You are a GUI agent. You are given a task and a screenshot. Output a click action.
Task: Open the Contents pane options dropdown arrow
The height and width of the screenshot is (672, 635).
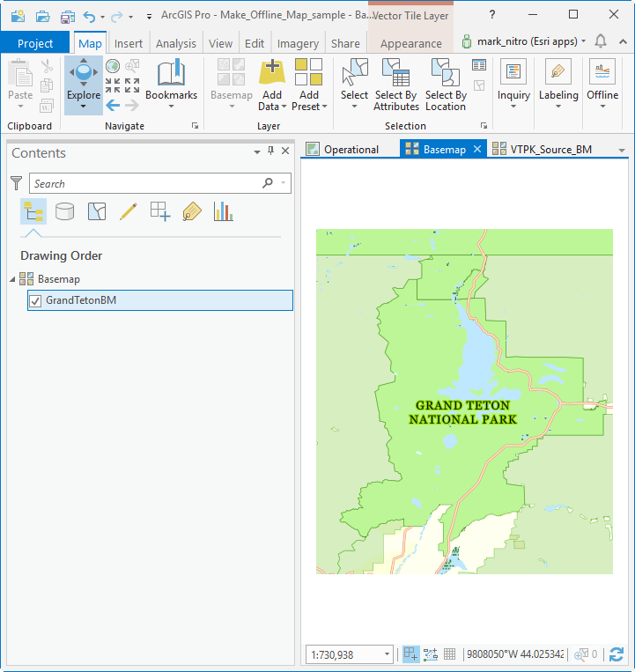[256, 151]
